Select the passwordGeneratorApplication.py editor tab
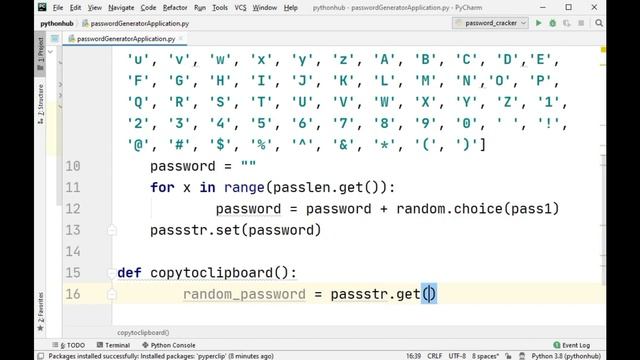640x360 pixels. pos(126,39)
